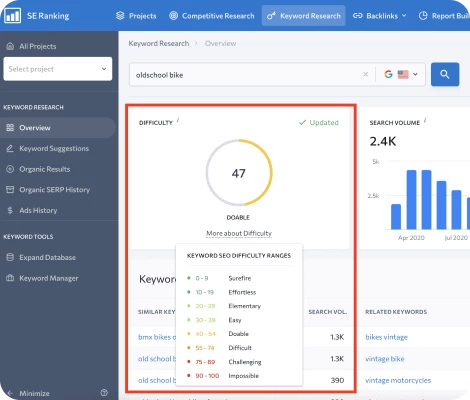
Task: Click the Apr 2020 chart label
Action: pos(411,238)
